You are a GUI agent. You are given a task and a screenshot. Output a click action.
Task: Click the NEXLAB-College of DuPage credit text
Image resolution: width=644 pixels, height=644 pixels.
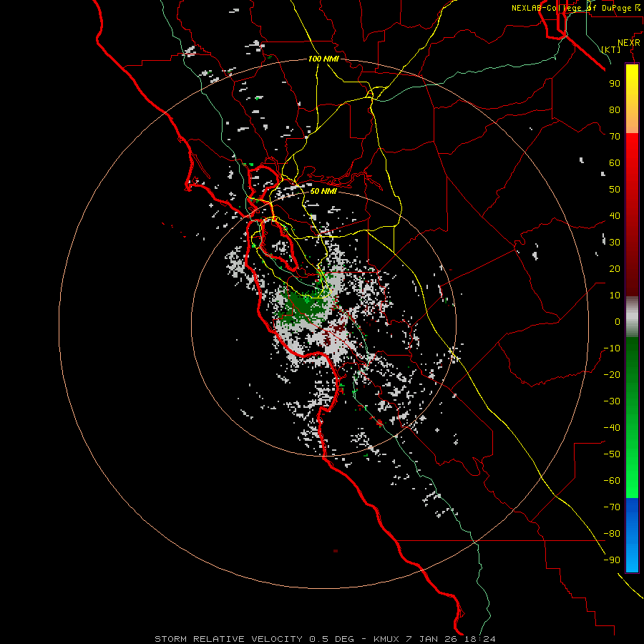click(576, 8)
